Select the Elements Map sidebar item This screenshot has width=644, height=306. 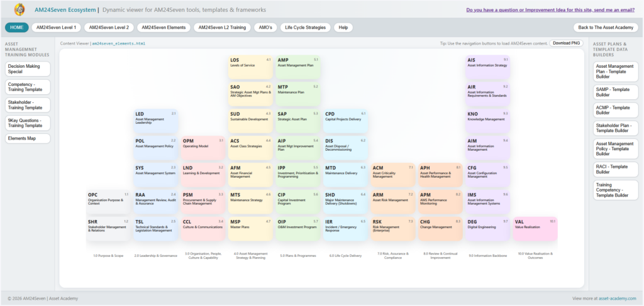click(28, 138)
